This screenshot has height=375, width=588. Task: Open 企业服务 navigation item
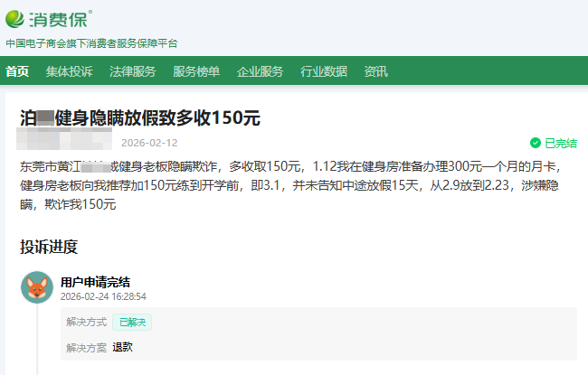(261, 71)
